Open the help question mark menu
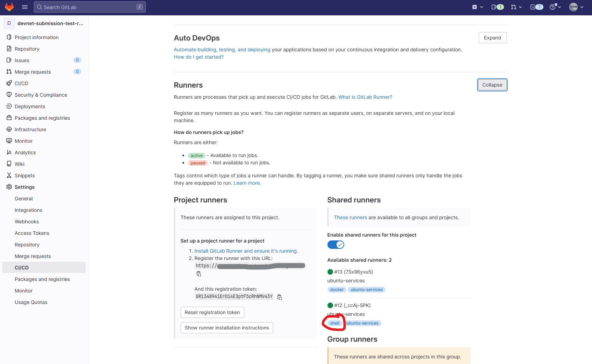The width and height of the screenshot is (592, 364). [555, 7]
